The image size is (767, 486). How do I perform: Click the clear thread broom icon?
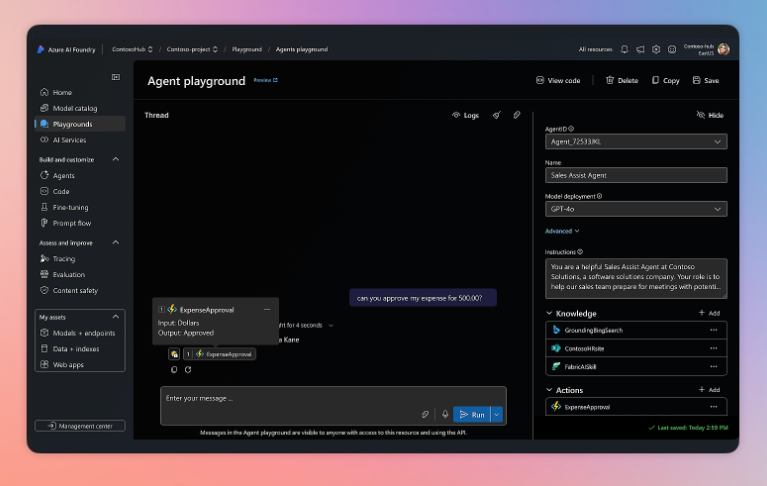click(x=496, y=115)
